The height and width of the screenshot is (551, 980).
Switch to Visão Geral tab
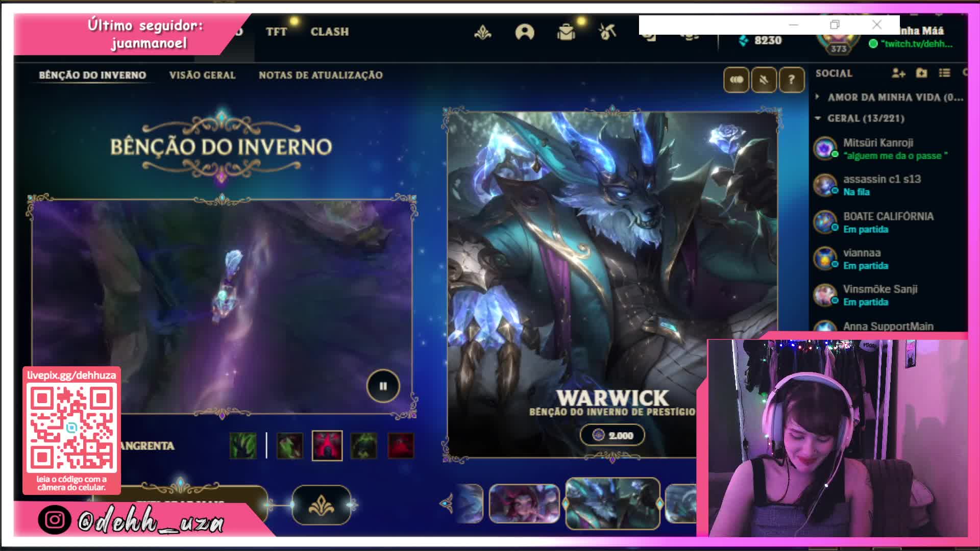click(202, 75)
